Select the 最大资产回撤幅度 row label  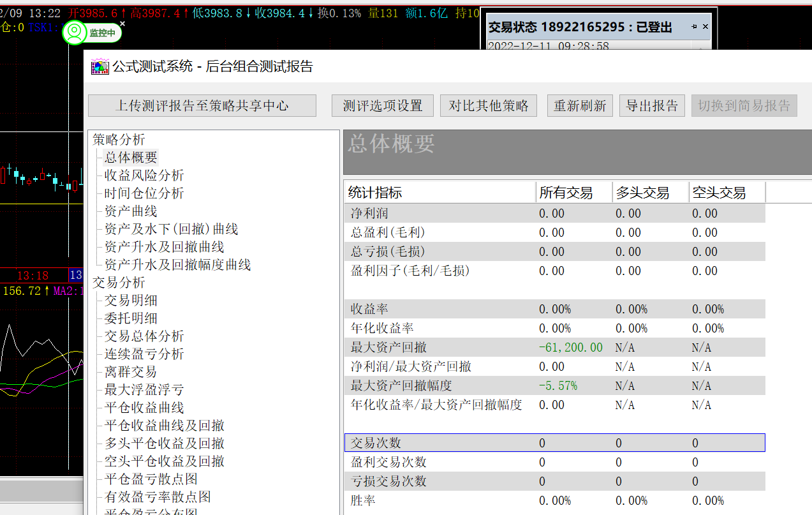pos(401,385)
